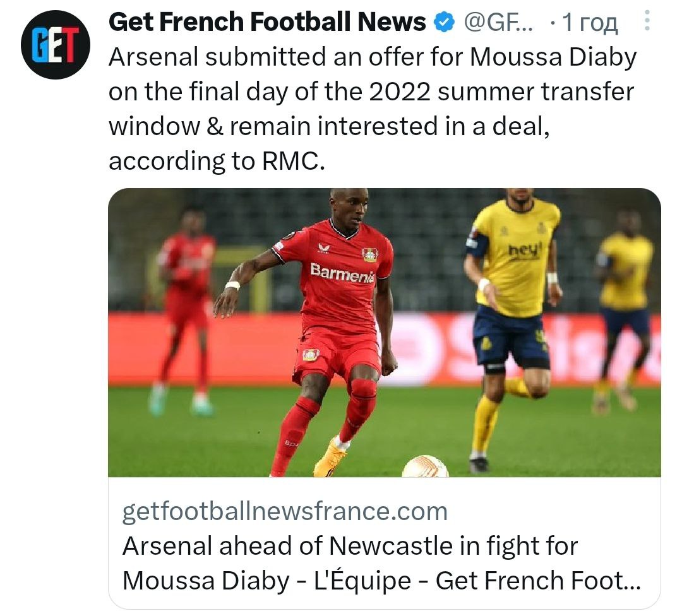The height and width of the screenshot is (616, 682).
Task: Click "according to RMC." tweet line
Action: point(217,161)
